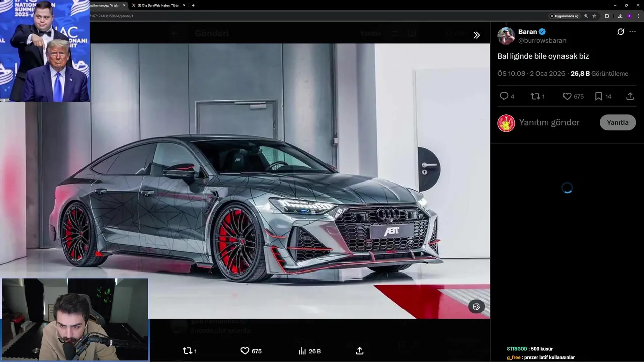644x362 pixels.
Task: Open Baran's profile avatar
Action: [x=506, y=36]
